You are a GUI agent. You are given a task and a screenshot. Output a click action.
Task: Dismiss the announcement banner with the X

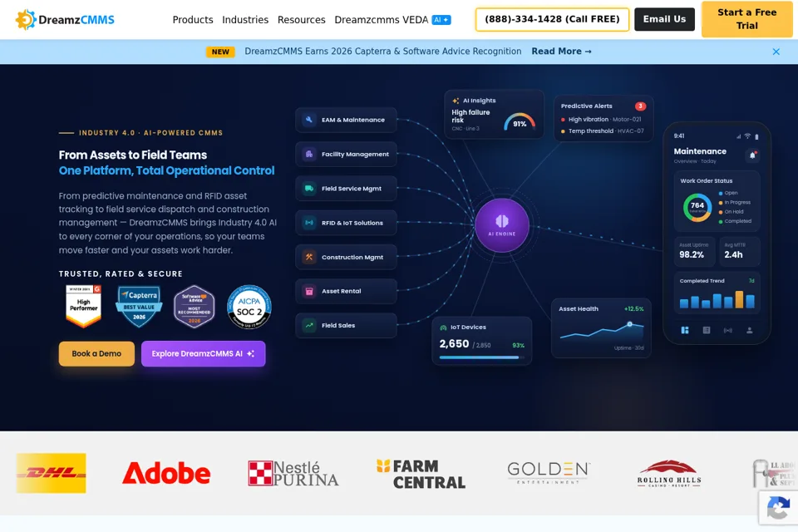[776, 52]
